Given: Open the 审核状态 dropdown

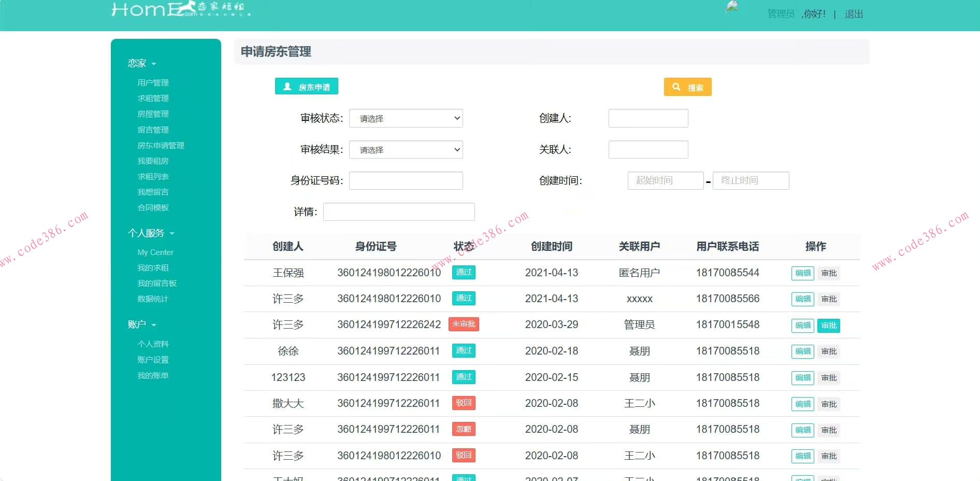Looking at the screenshot, I should point(406,118).
